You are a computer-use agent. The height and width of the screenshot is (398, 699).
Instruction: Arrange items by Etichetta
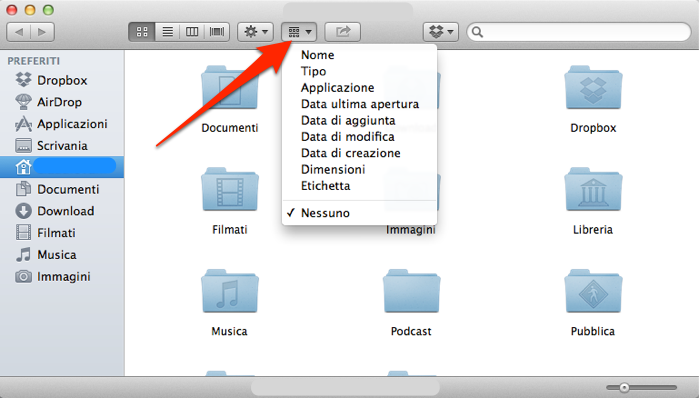pos(359,186)
